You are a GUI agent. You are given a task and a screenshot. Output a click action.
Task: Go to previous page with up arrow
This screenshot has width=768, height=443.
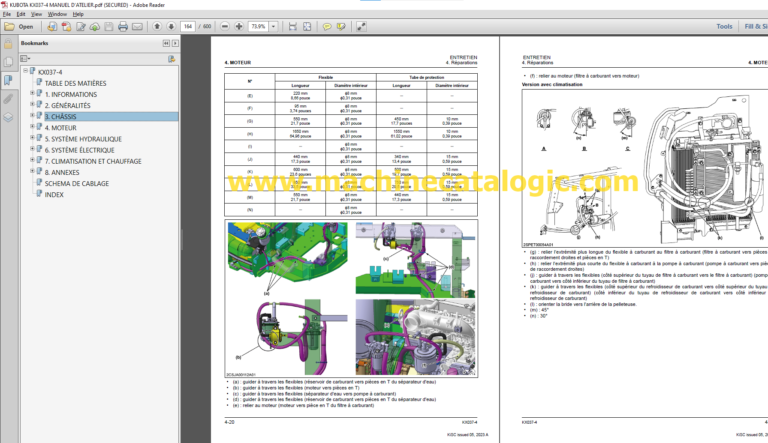(x=157, y=26)
